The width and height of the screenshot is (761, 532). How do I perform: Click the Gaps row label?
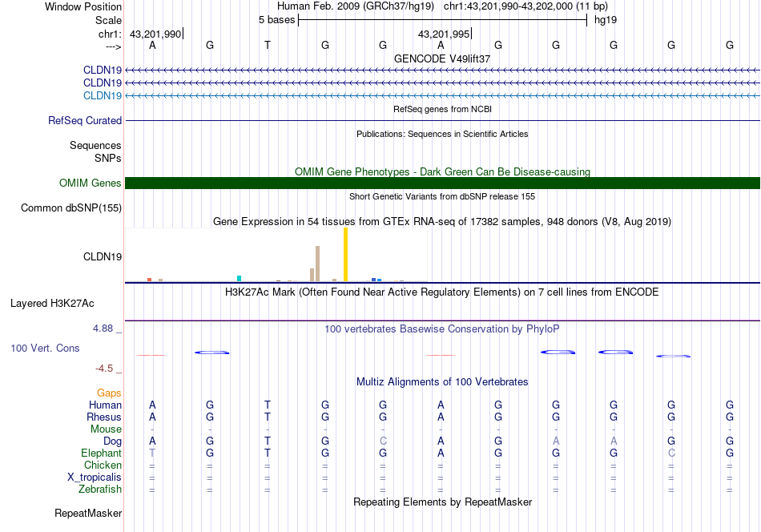coord(109,393)
